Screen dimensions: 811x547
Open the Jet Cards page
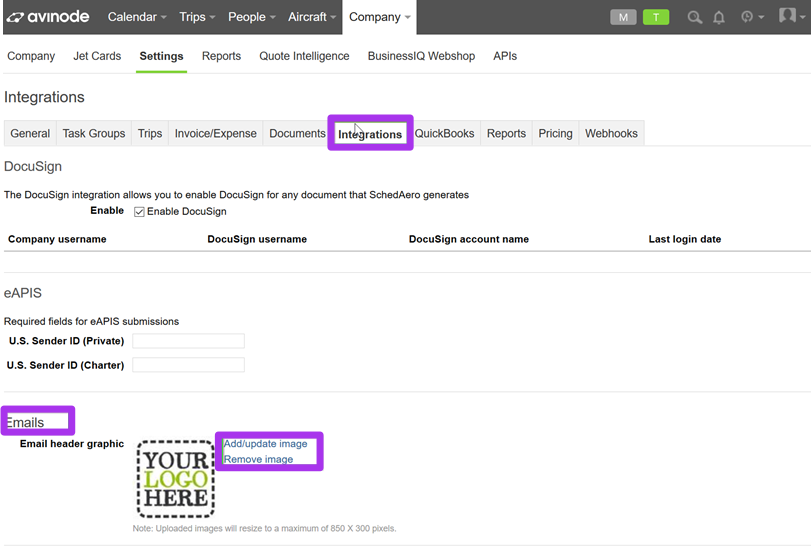click(x=97, y=56)
